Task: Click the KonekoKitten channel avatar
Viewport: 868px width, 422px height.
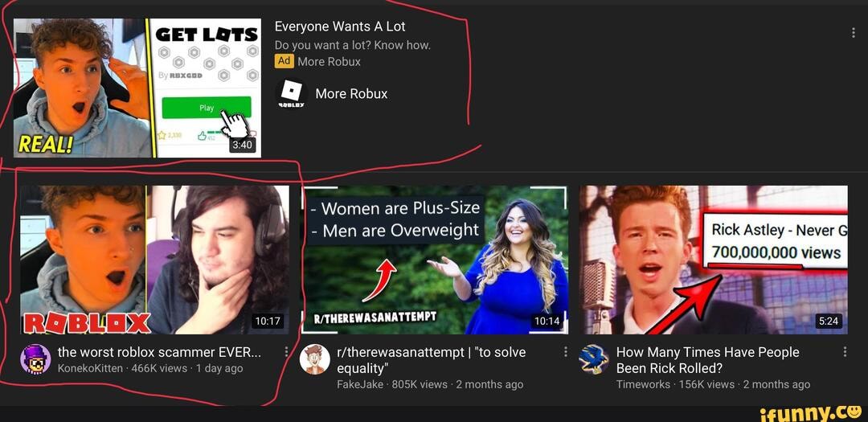Action: (x=35, y=359)
